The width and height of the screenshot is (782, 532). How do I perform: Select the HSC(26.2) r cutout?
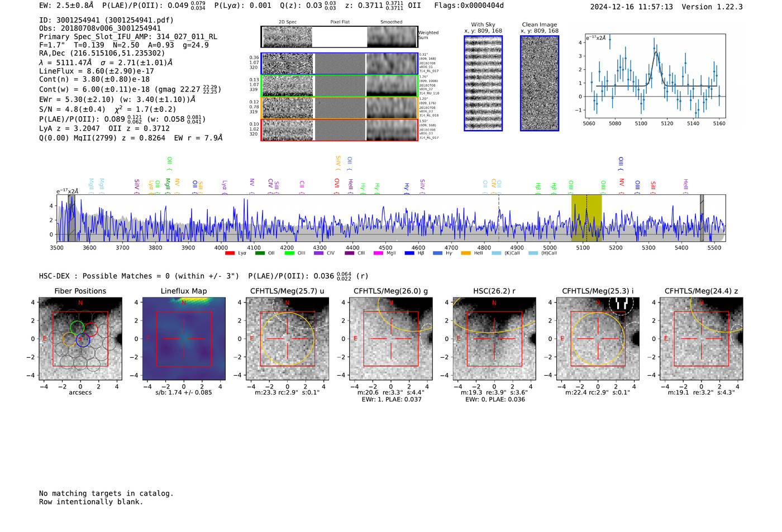494,338
